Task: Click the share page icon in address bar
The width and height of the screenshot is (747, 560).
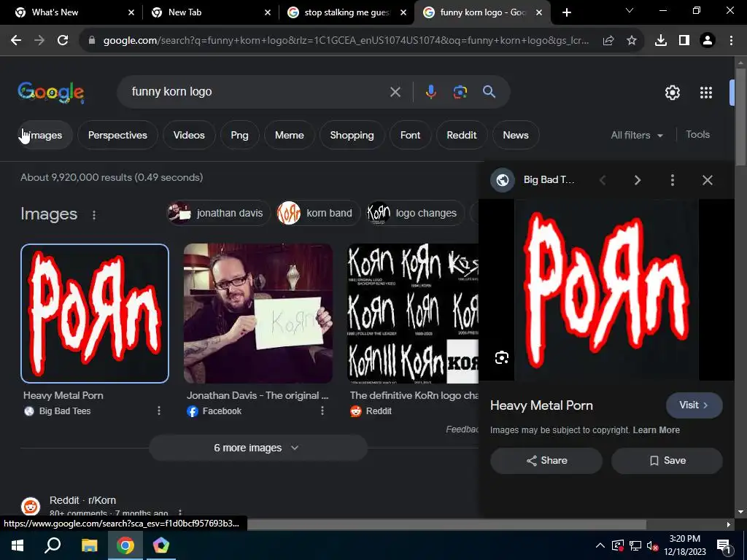Action: 608,41
